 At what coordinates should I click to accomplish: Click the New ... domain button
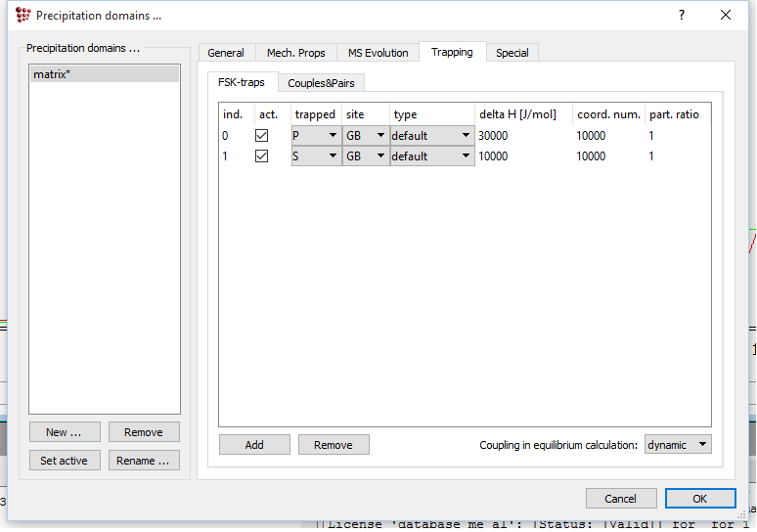tap(65, 432)
